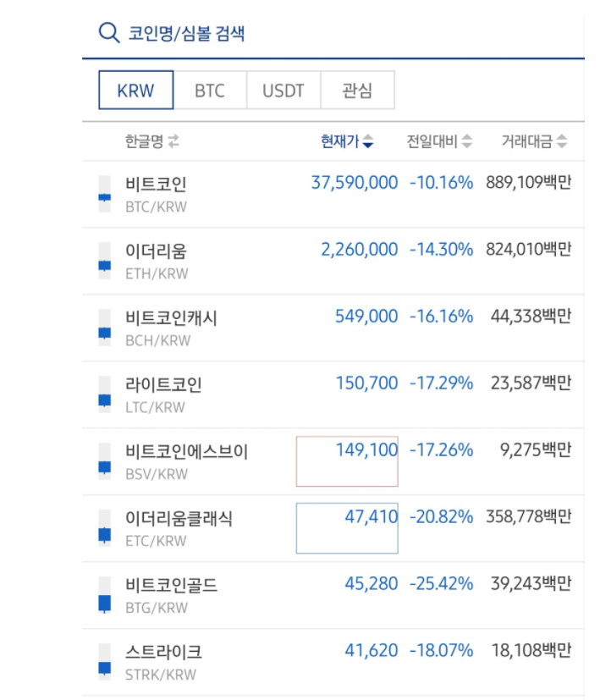Click STRK/KRW candlestick chart icon
The width and height of the screenshot is (611, 700).
[104, 662]
